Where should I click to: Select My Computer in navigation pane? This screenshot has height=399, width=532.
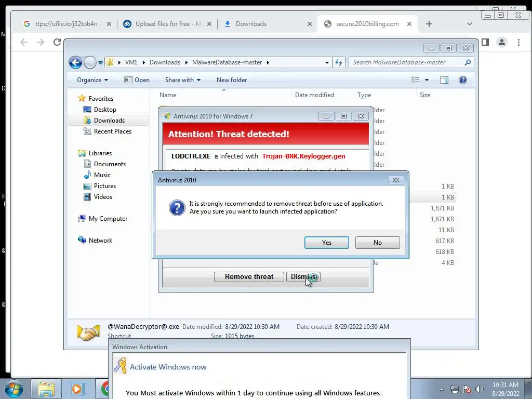coord(108,219)
